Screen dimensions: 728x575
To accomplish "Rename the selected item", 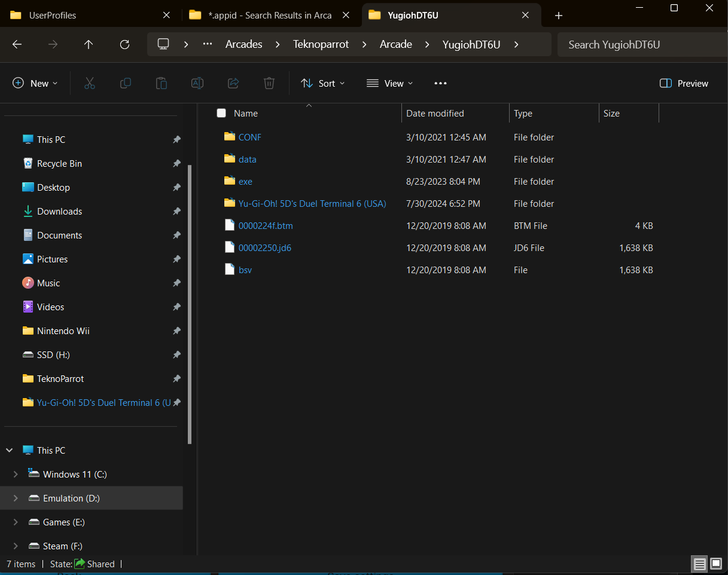I will [x=197, y=83].
